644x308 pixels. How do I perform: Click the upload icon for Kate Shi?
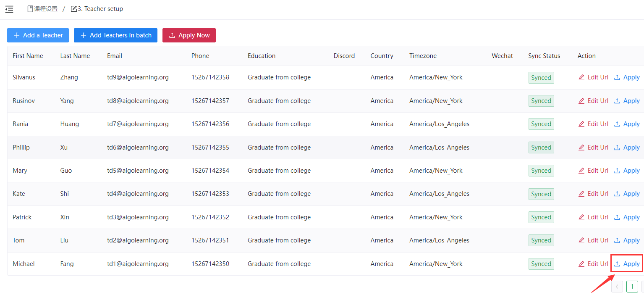(x=617, y=194)
